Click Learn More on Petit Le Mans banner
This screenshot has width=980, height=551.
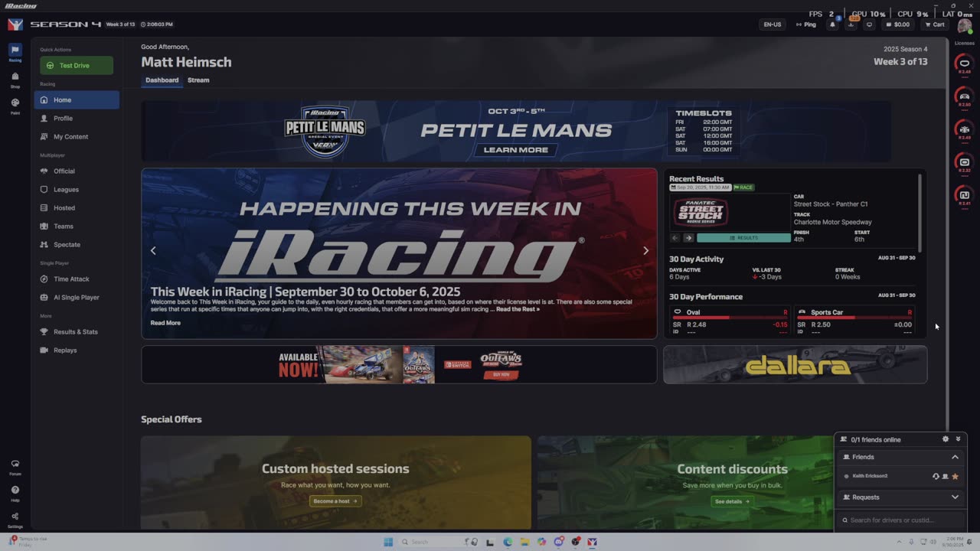(516, 149)
